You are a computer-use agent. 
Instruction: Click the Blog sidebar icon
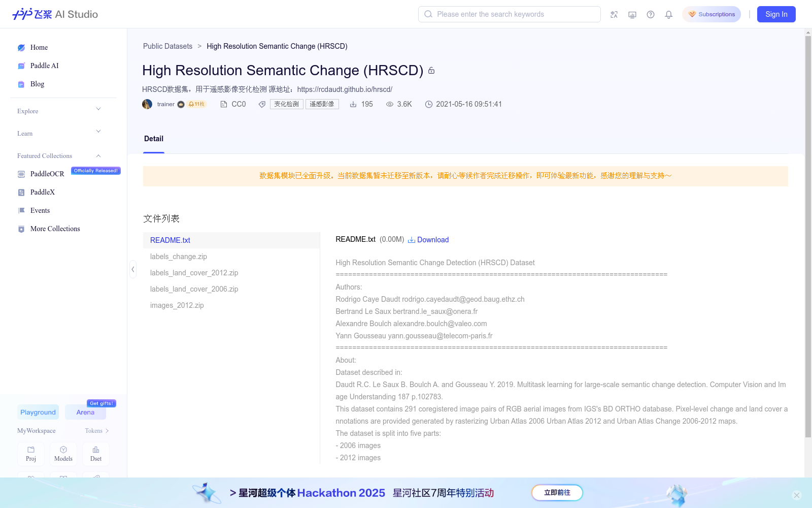(21, 84)
